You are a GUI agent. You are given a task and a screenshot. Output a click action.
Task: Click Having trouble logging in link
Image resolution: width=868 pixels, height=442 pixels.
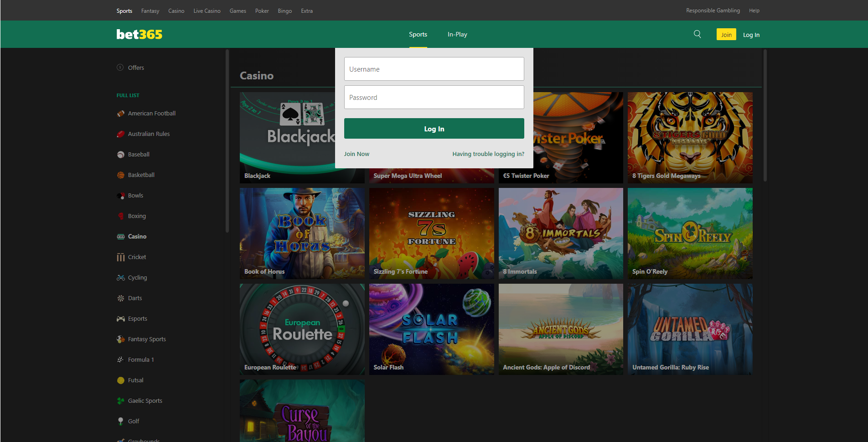(488, 154)
